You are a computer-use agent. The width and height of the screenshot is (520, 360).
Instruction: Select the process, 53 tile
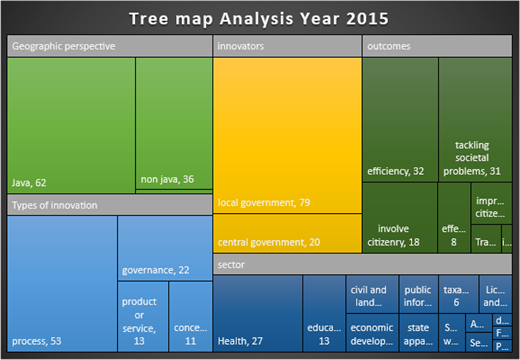[62, 284]
